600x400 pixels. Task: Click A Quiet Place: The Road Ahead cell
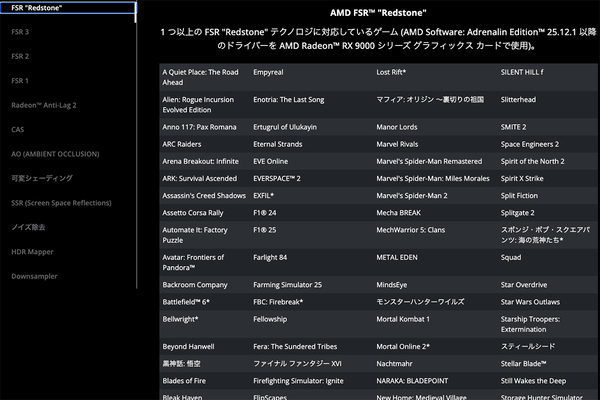[200, 77]
